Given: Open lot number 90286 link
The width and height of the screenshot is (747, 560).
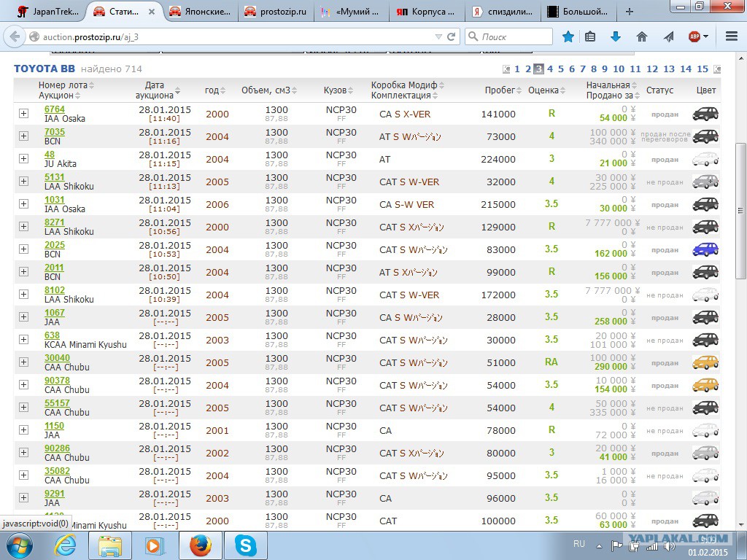Looking at the screenshot, I should (x=57, y=448).
